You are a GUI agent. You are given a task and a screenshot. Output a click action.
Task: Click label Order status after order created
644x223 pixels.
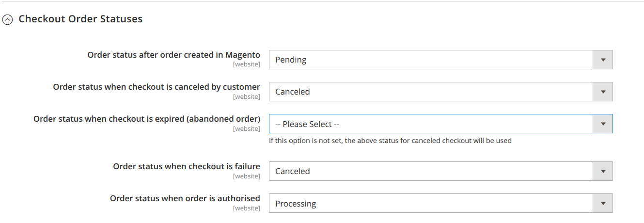click(x=173, y=55)
